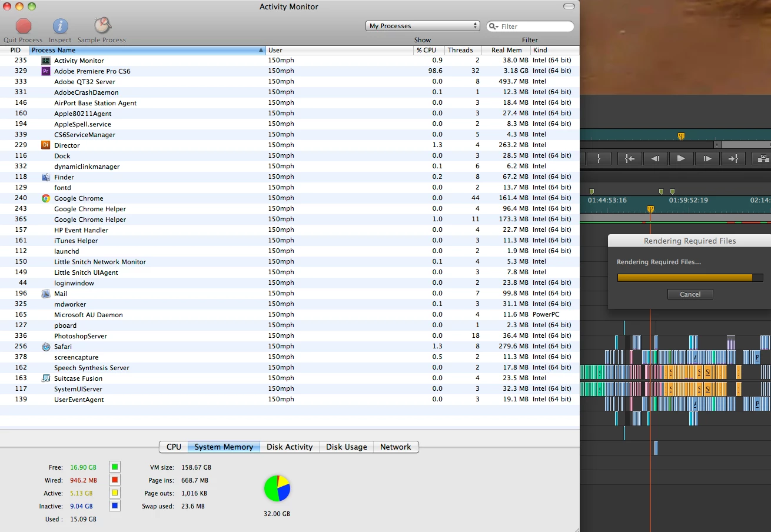Viewport: 771px width, 532px height.
Task: Click the rendering progress bar in Premiere
Action: click(690, 278)
